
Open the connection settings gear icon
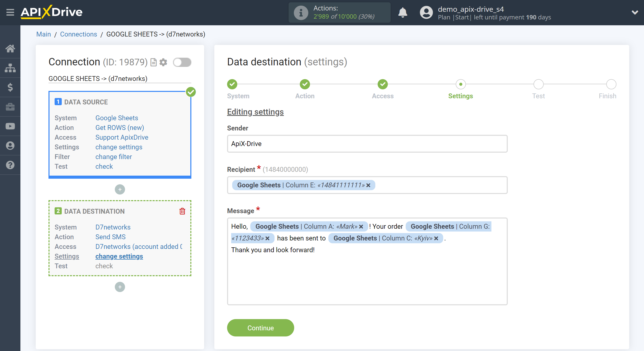tap(163, 62)
